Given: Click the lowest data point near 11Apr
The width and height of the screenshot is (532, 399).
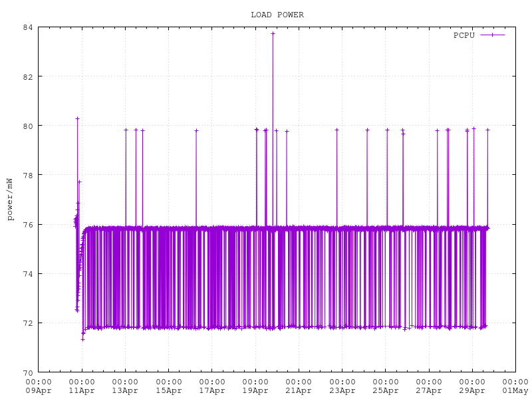Looking at the screenshot, I should 82,339.
